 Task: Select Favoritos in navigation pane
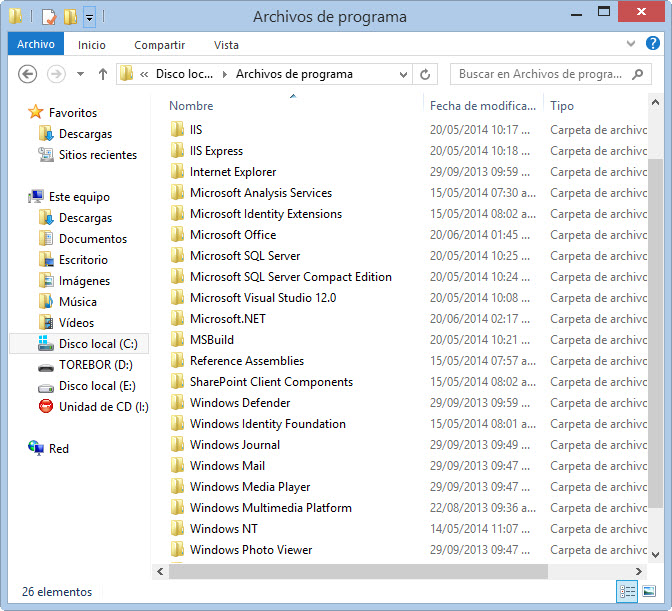click(73, 113)
